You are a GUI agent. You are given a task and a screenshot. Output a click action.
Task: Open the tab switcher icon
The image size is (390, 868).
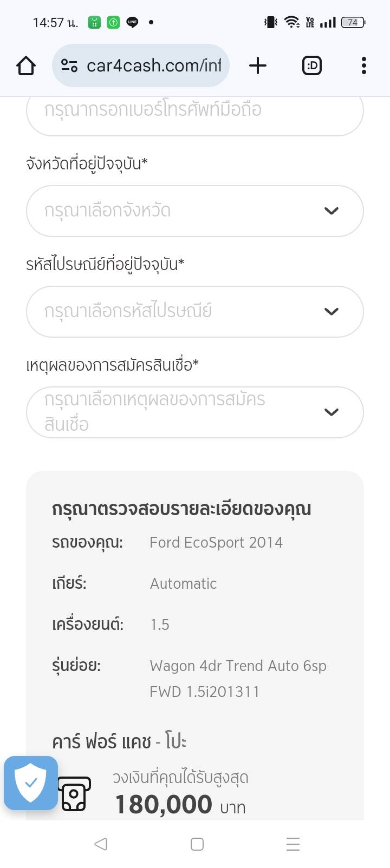tap(311, 66)
